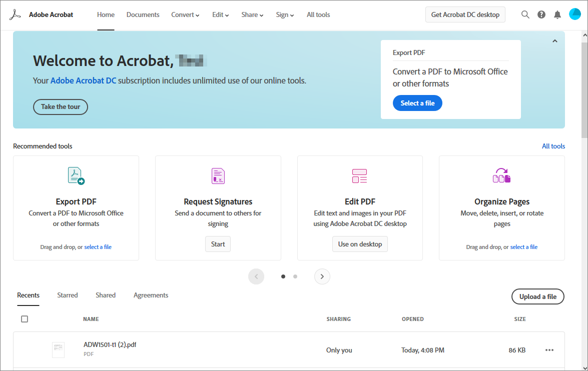Open the Export PDF tool icon
The width and height of the screenshot is (588, 371).
tap(76, 175)
